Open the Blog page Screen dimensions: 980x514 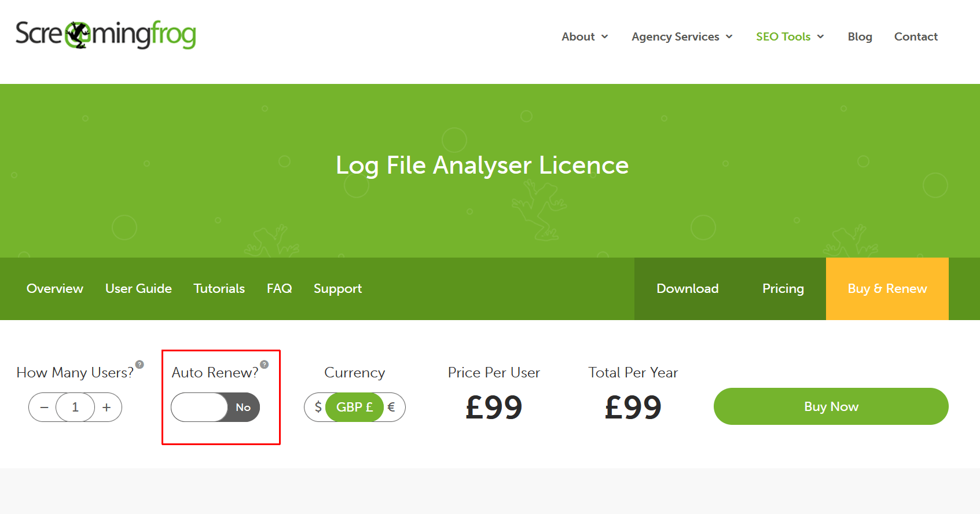pyautogui.click(x=860, y=36)
